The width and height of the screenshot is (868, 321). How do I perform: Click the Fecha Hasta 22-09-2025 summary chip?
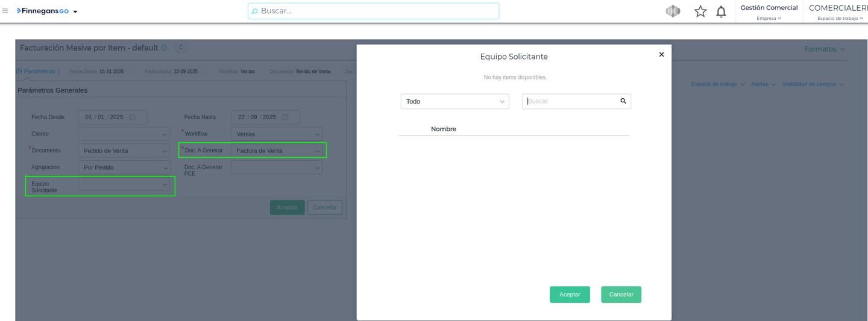171,72
